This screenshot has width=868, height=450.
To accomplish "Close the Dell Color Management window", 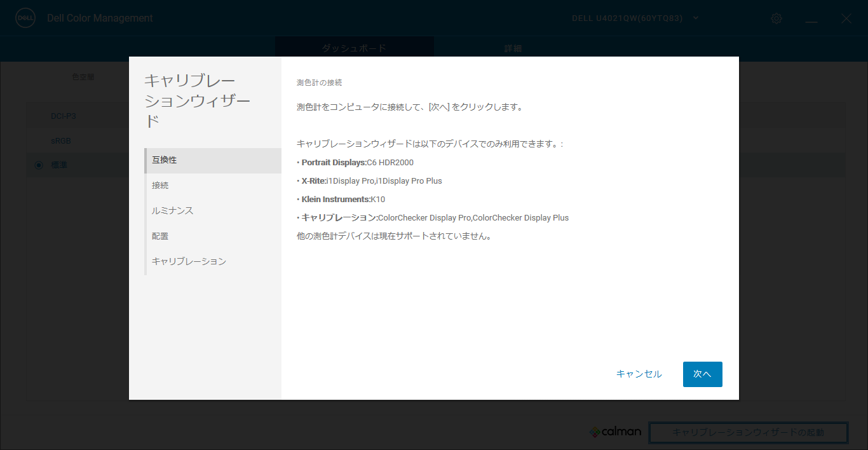I will click(846, 18).
